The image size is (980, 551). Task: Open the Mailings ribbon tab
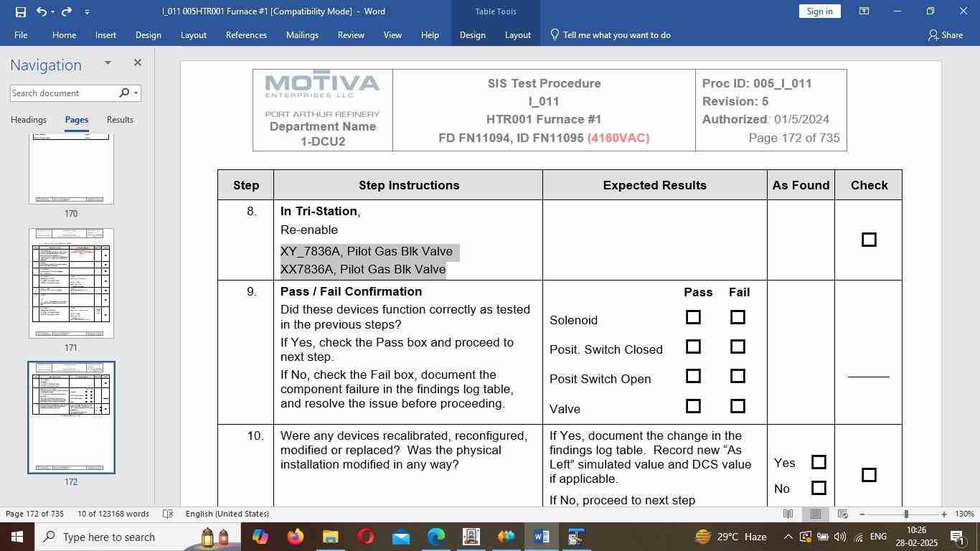click(x=302, y=35)
